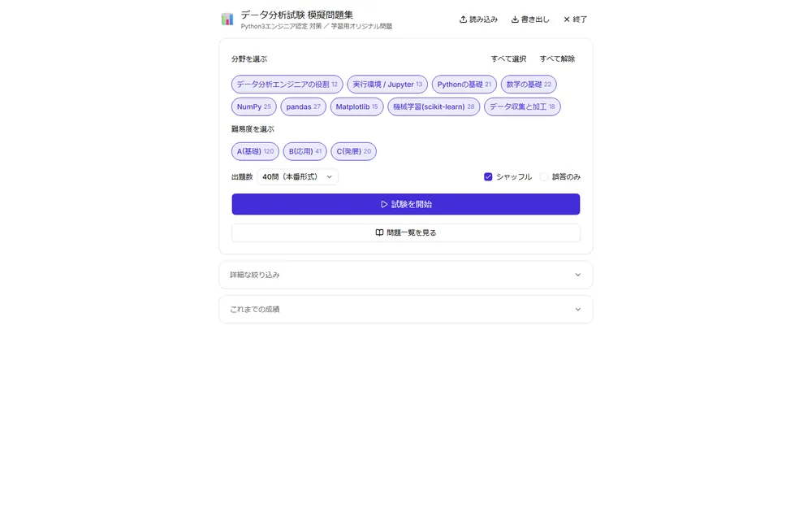Click すべて選択 to select all fields
812x508 pixels.
tap(508, 59)
